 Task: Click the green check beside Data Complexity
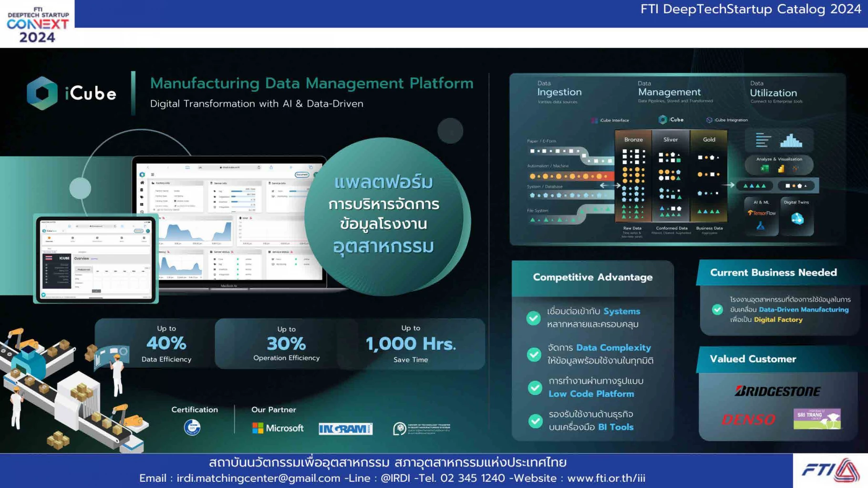(534, 354)
